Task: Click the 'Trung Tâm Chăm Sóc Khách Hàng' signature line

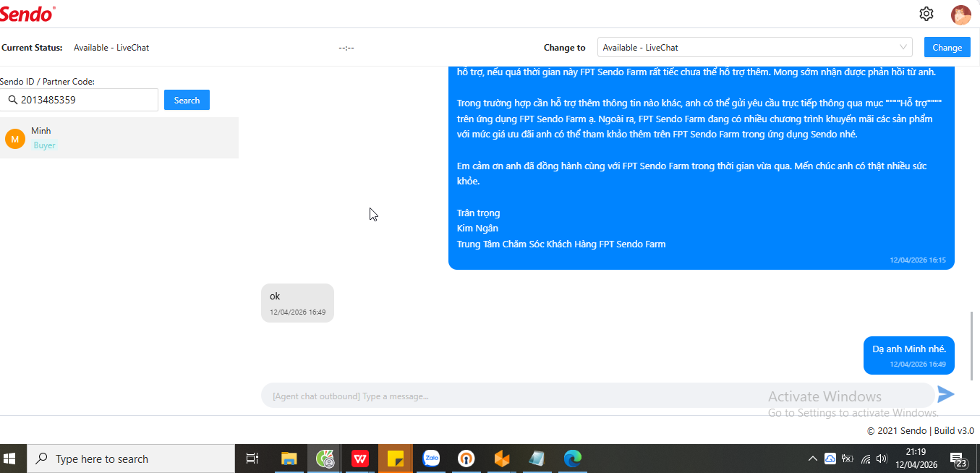Action: [x=561, y=244]
